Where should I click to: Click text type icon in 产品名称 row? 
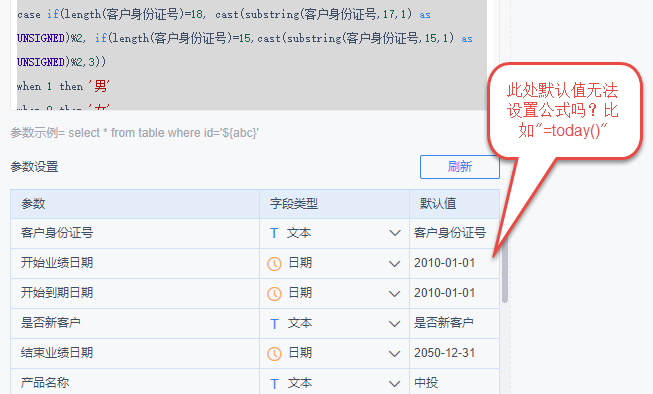pyautogui.click(x=274, y=384)
